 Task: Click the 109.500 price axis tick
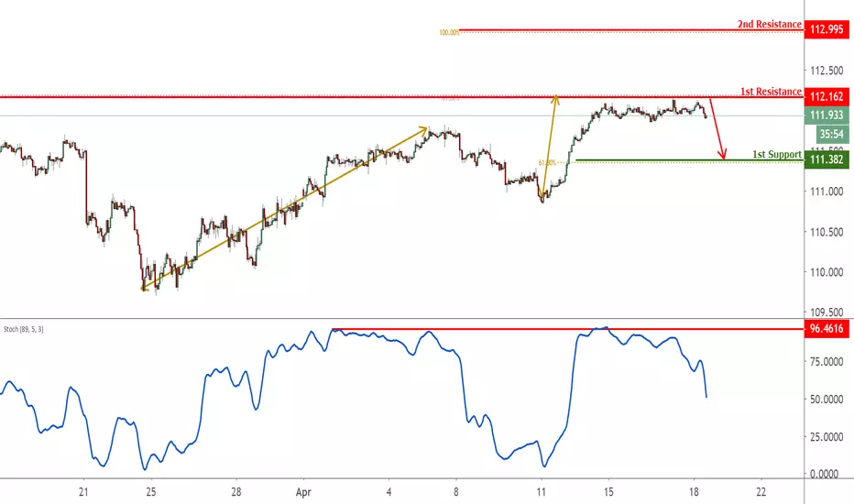827,312
